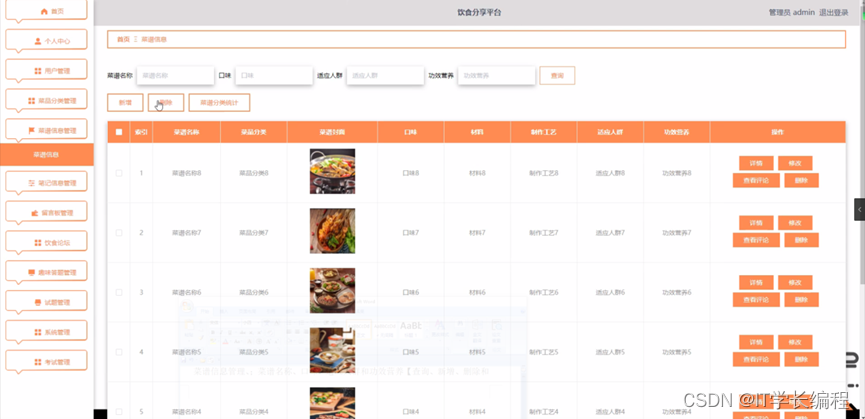The width and height of the screenshot is (865, 419).
Task: Click the grid icon beside 饮食论坛
Action: tap(38, 243)
